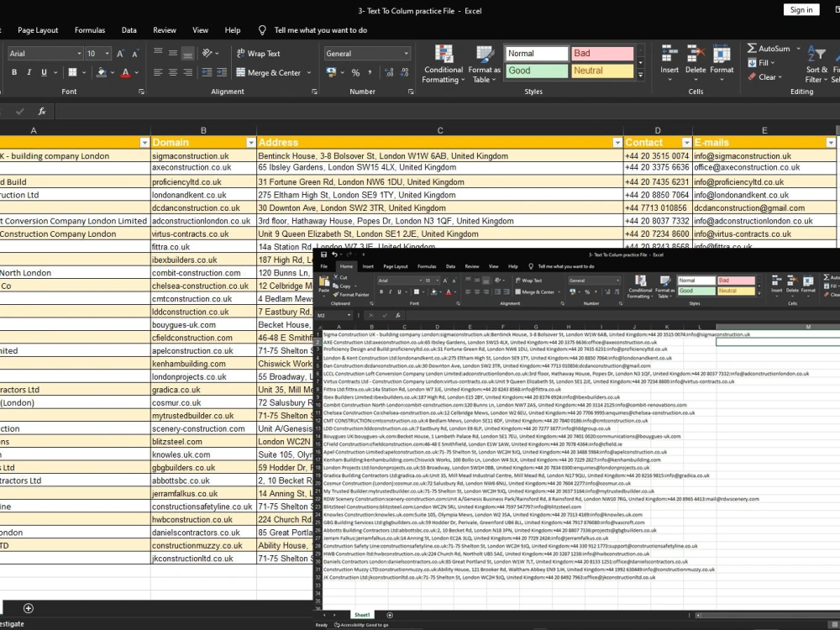Screen dimensions: 840x630
Task: Click the Orientation icon in large window
Action: pos(207,53)
